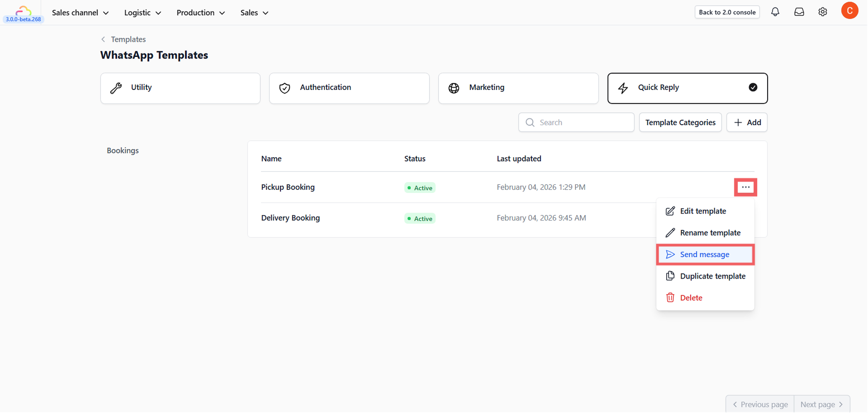Open the settings gear icon
This screenshot has width=868, height=413.
pos(823,12)
